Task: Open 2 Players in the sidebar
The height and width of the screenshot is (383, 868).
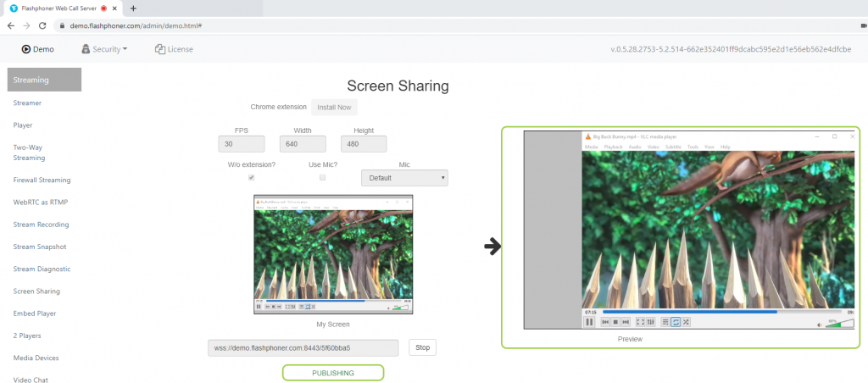Action: tap(27, 336)
